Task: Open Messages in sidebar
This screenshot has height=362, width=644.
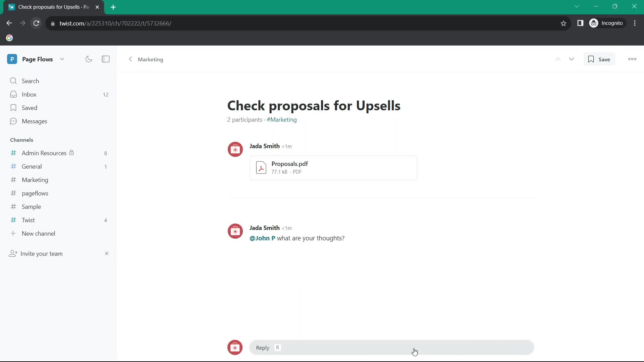Action: (35, 121)
